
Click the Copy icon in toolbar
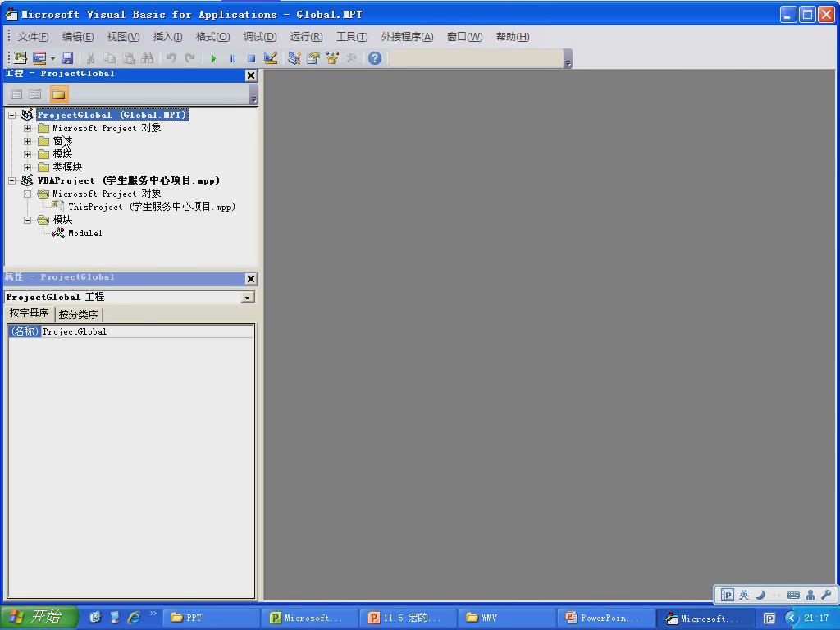point(109,58)
